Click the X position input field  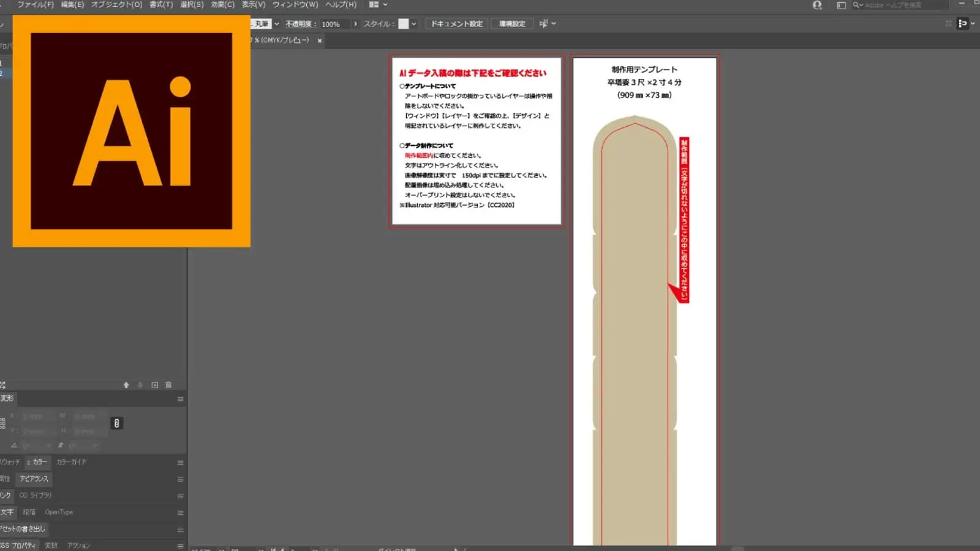[37, 416]
